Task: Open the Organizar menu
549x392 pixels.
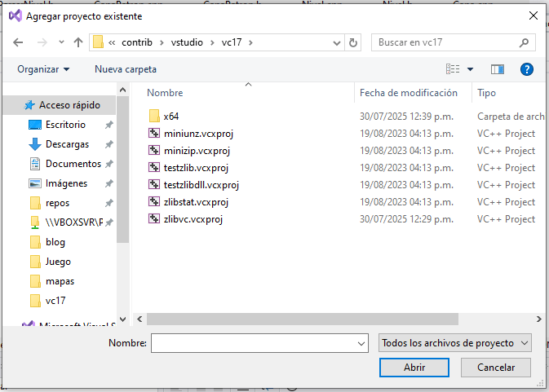Action: (43, 69)
